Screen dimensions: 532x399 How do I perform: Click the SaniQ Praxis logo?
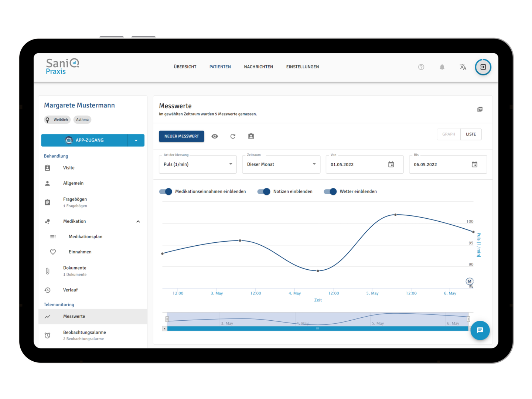(x=62, y=66)
